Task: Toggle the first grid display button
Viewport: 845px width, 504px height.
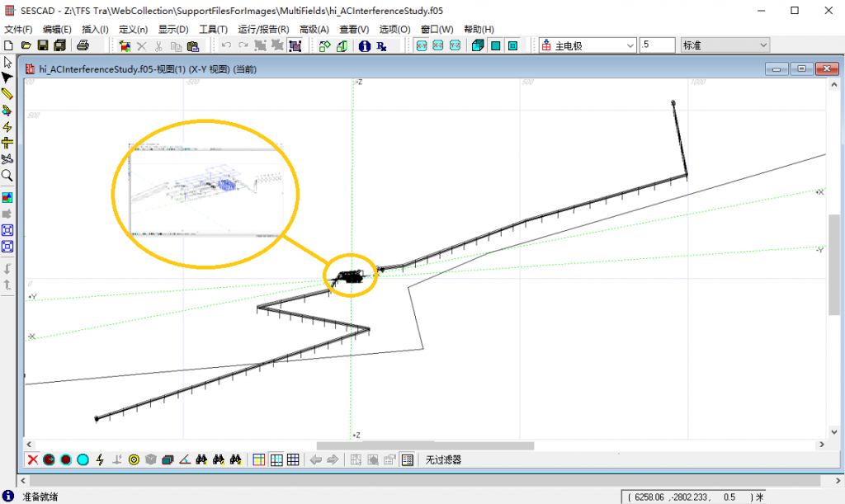Action: point(258,459)
